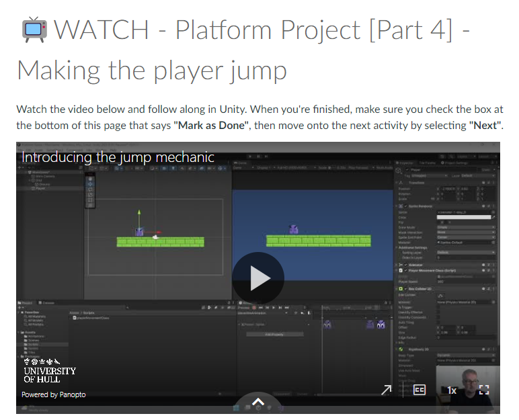Screen dimensions: 519x420
Task: Click the green move gizmo arrow above player
Action: [139, 215]
